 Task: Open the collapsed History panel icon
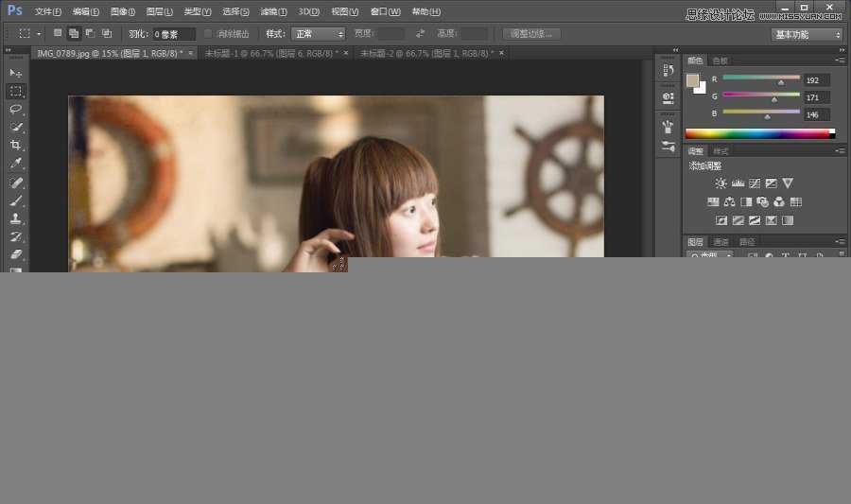669,70
